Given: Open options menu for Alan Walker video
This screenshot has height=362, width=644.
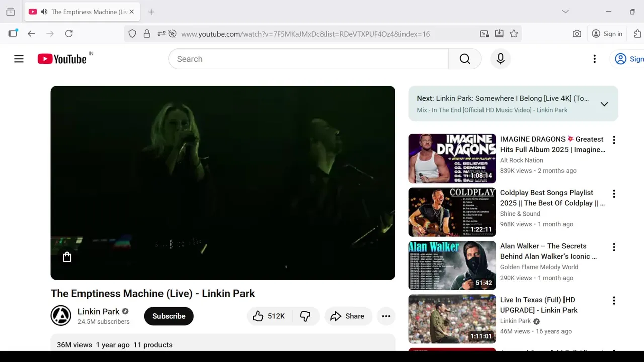Looking at the screenshot, I should coord(613,247).
